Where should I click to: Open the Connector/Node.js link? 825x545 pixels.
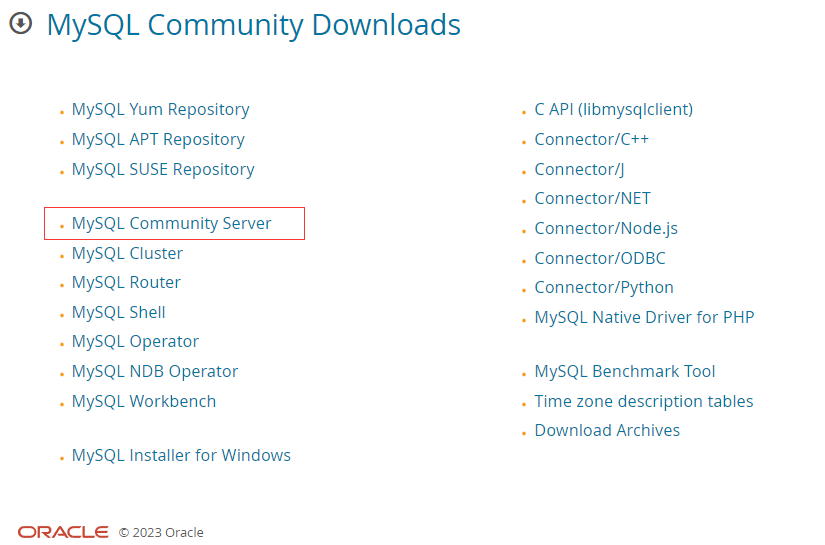tap(606, 228)
